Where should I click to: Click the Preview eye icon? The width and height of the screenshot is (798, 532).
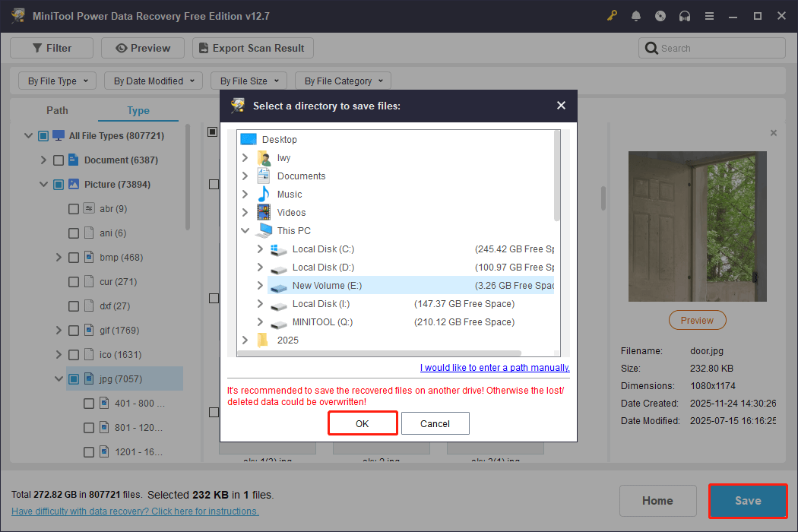(123, 47)
